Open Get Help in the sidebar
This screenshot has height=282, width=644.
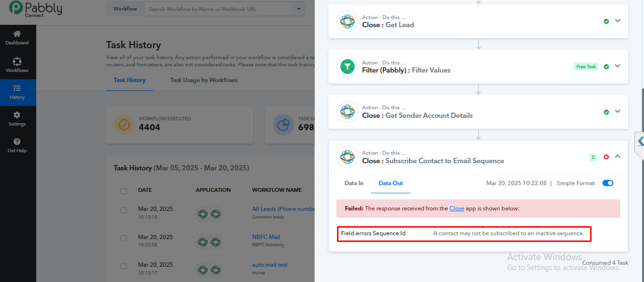point(17,146)
